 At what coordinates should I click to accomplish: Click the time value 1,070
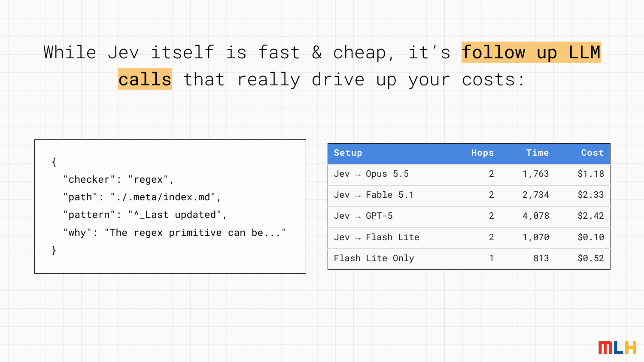coord(536,238)
